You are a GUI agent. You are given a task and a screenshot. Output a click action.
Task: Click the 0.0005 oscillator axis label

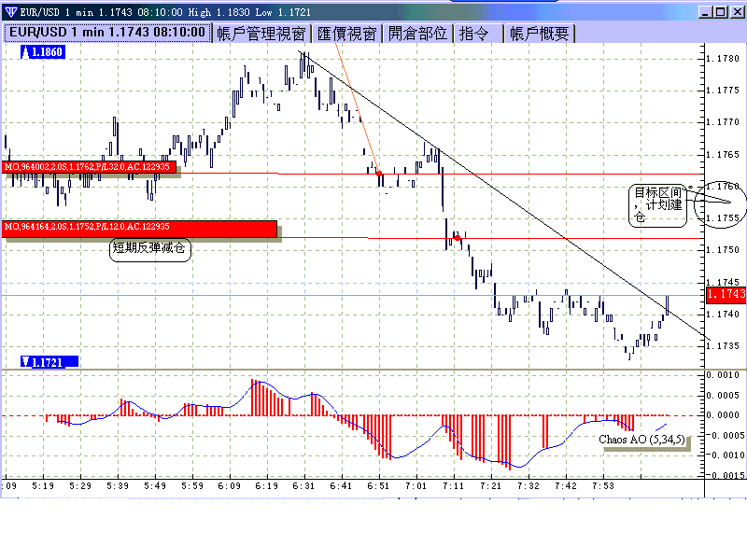point(725,395)
